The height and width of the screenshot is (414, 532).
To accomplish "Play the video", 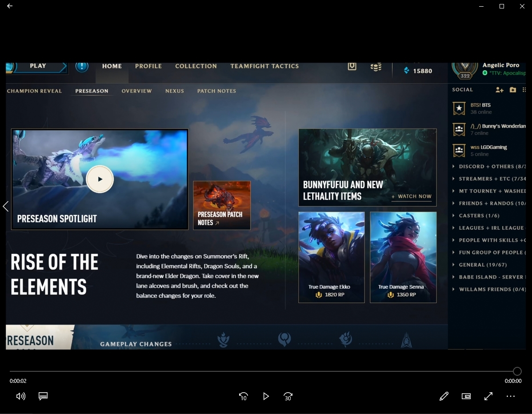I will click(x=266, y=396).
